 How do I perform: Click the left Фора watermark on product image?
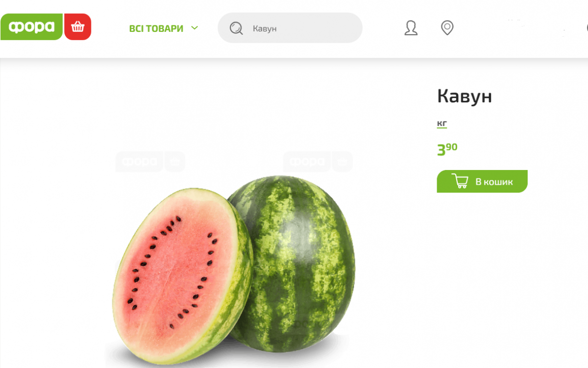coord(140,162)
